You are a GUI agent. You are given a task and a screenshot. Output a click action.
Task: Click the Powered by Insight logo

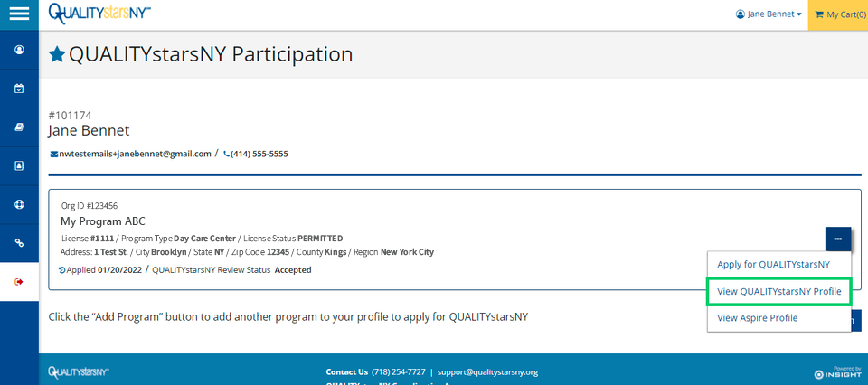click(x=837, y=372)
